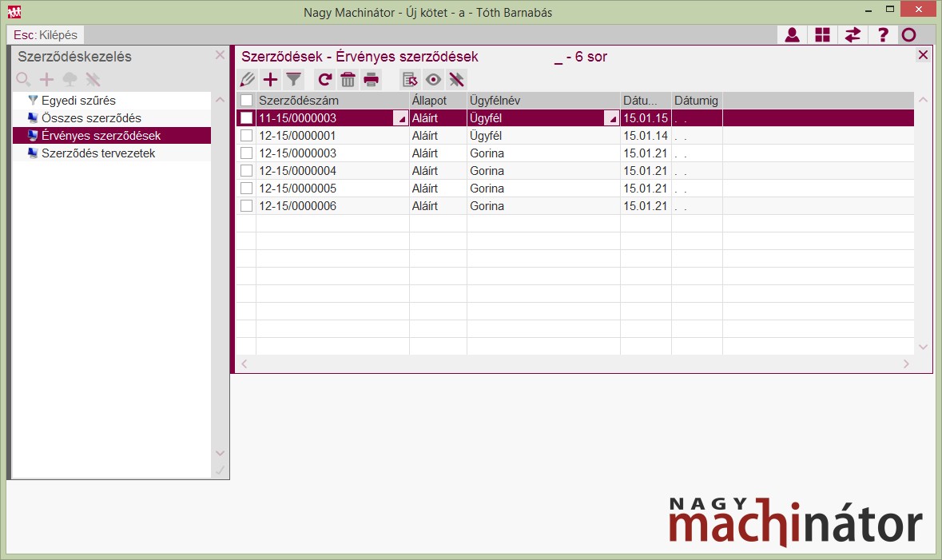This screenshot has height=560, width=942.
Task: Check the box for contract 12-15/0000001
Action: (x=246, y=135)
